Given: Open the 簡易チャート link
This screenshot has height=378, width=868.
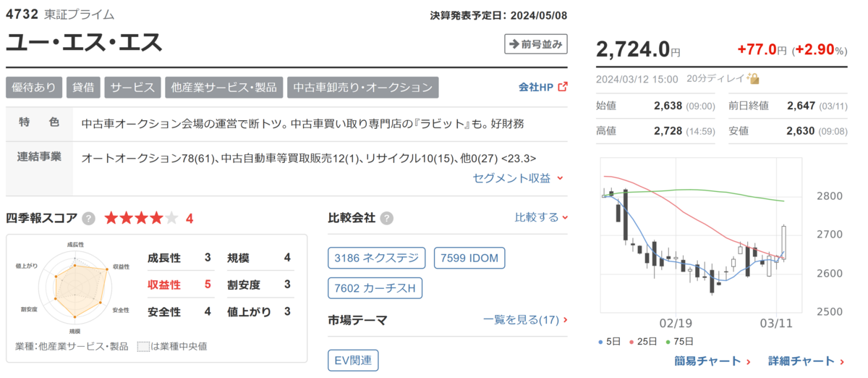Looking at the screenshot, I should [712, 361].
